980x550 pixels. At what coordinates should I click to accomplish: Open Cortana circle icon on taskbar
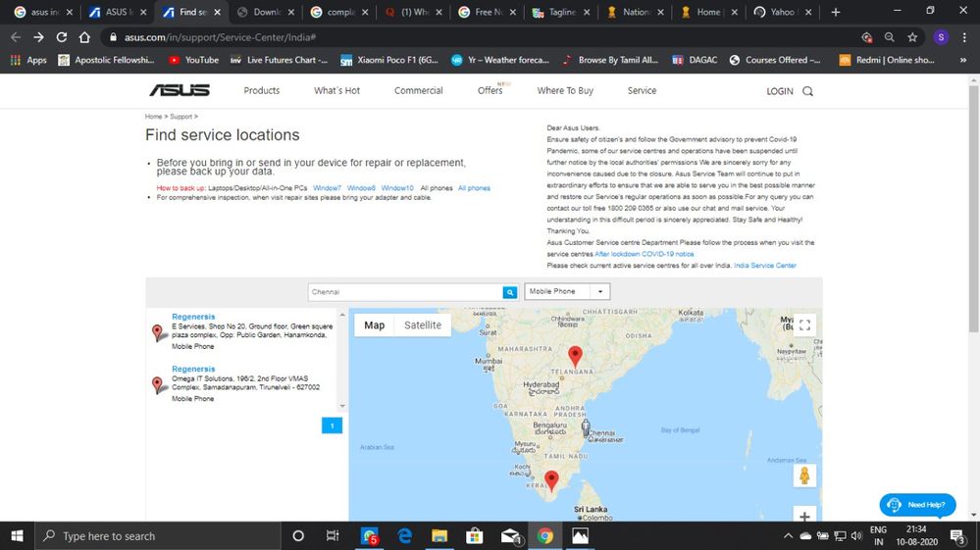[x=298, y=535]
